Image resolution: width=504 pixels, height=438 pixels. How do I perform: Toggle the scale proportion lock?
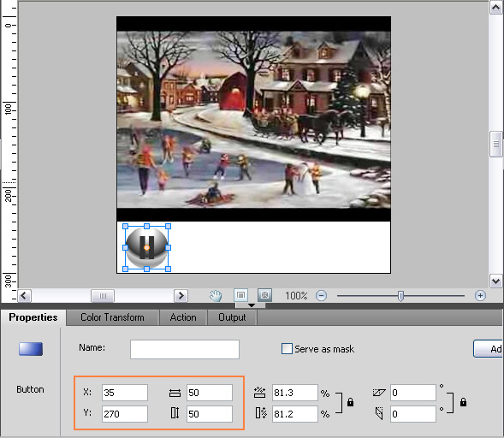tap(350, 402)
